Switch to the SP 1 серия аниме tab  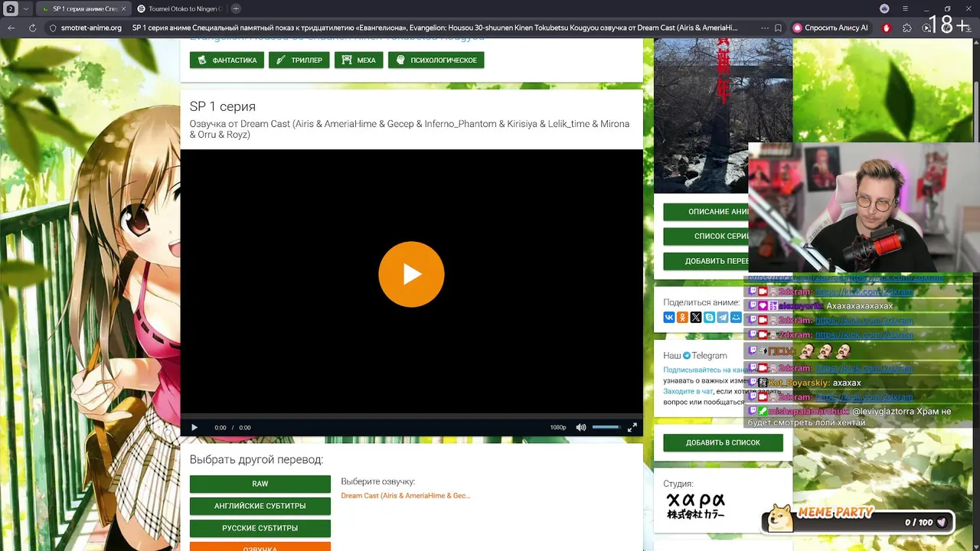[x=82, y=8]
